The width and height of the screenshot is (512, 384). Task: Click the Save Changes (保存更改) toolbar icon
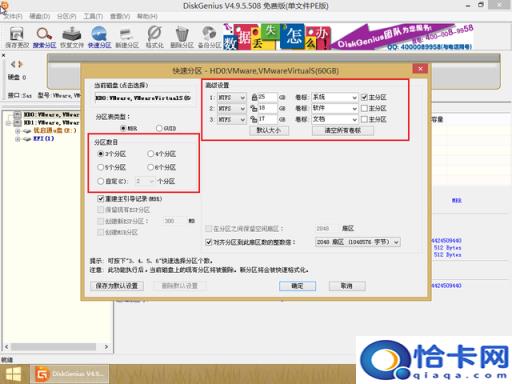click(17, 34)
